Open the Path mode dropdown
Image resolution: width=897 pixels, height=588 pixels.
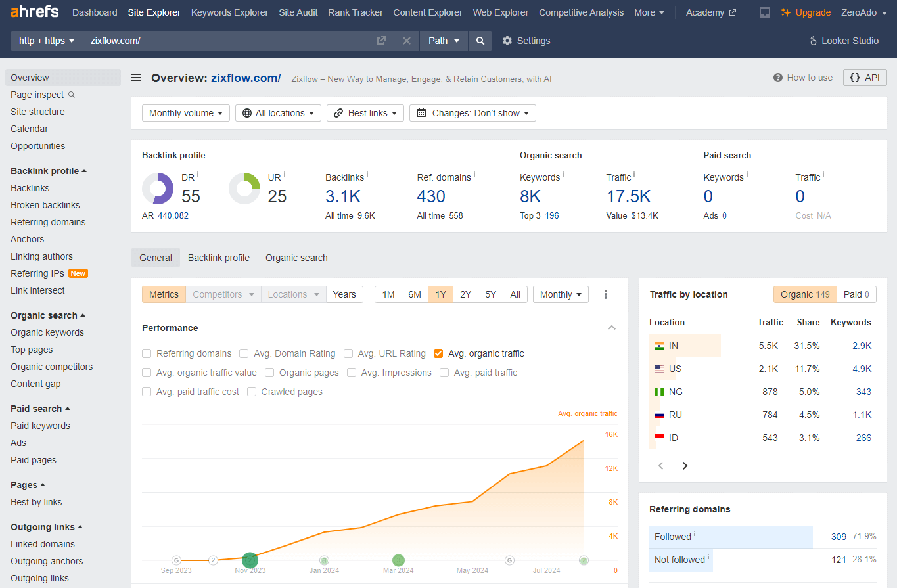click(x=444, y=41)
